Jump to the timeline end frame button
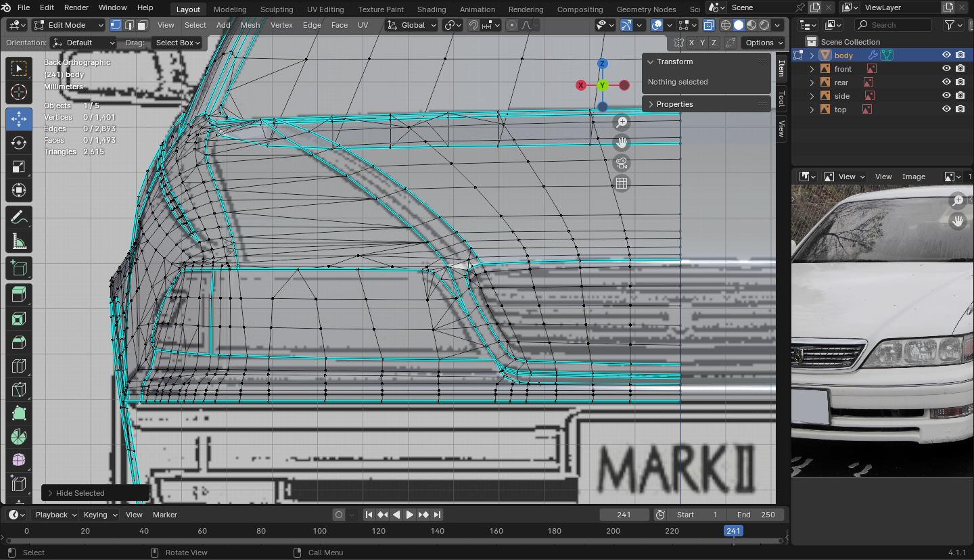The image size is (974, 560). point(437,515)
